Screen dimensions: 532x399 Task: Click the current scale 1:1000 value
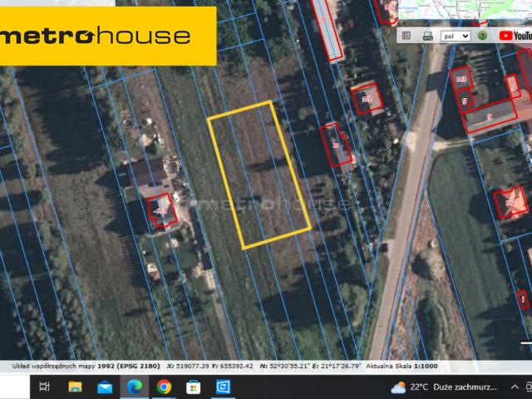tap(422, 366)
